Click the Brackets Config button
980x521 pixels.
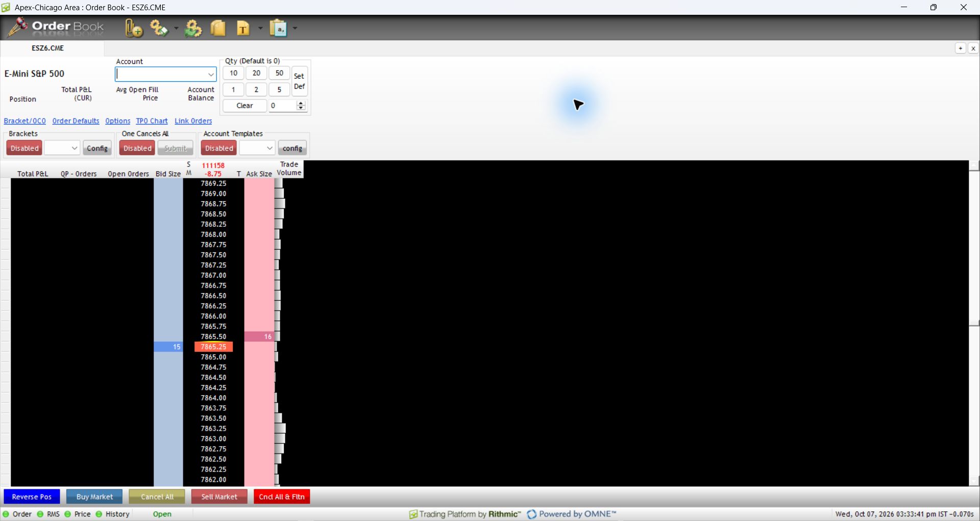[97, 148]
